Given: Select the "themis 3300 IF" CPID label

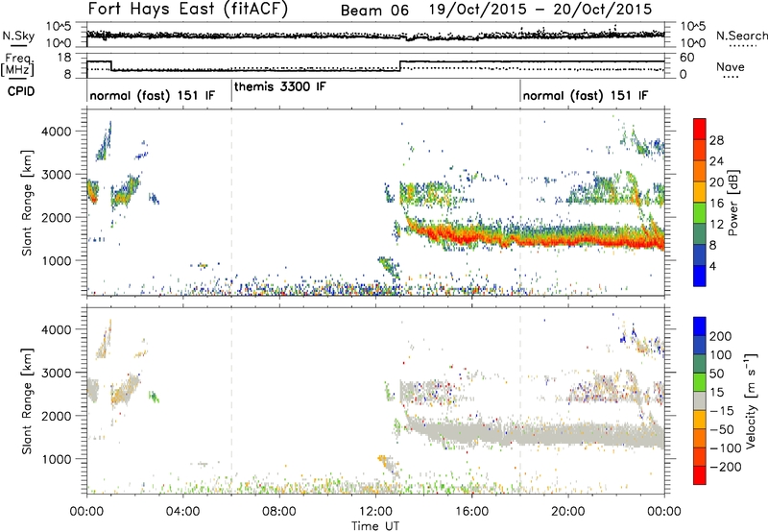Looking at the screenshot, I should click(x=280, y=86).
